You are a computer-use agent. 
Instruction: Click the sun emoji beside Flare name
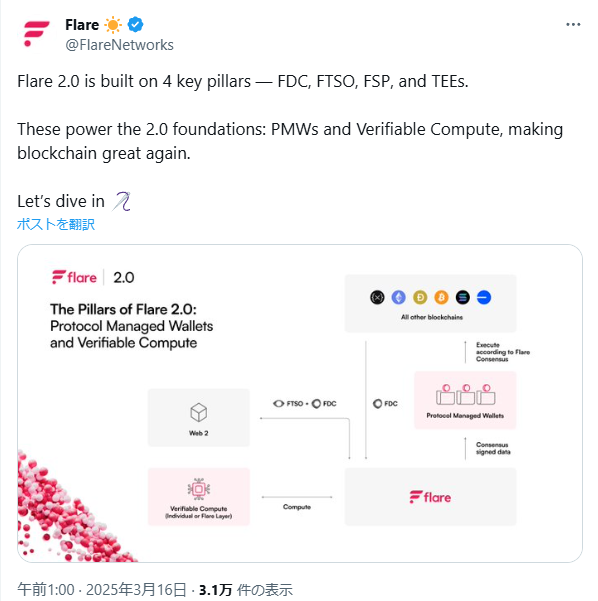click(x=113, y=25)
